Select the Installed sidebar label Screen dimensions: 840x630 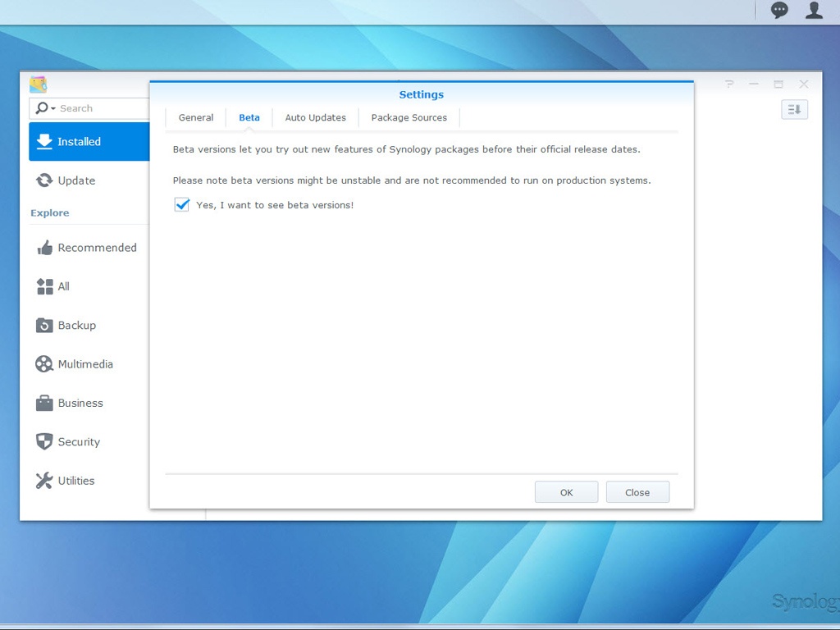[x=80, y=141]
